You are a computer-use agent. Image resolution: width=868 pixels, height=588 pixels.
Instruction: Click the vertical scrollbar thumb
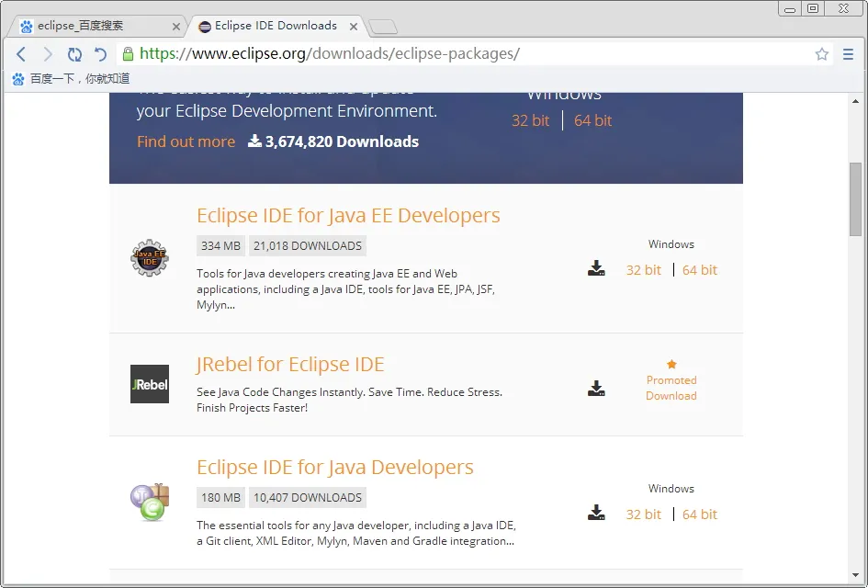click(x=855, y=199)
